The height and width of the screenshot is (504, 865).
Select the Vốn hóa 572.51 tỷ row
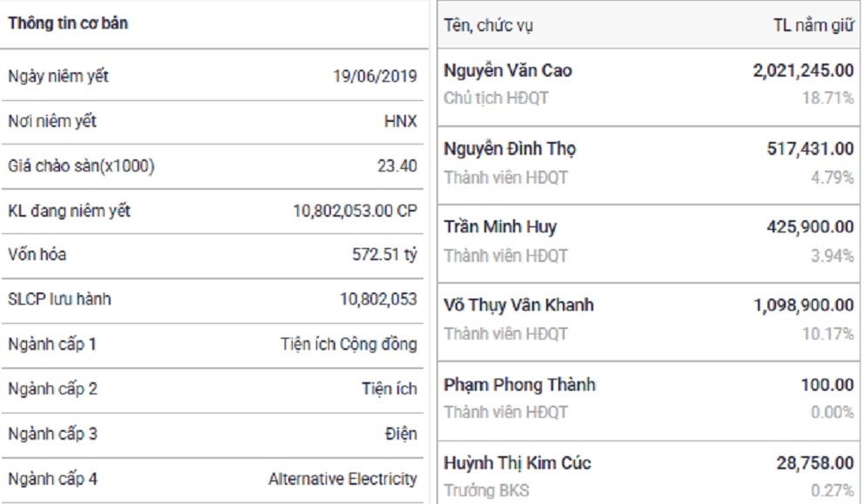point(213,255)
